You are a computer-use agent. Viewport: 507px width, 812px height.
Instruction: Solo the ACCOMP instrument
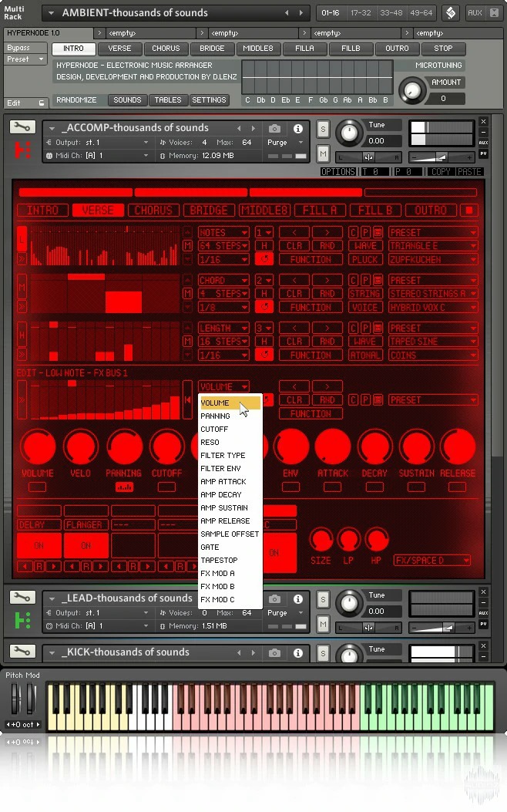tap(323, 129)
